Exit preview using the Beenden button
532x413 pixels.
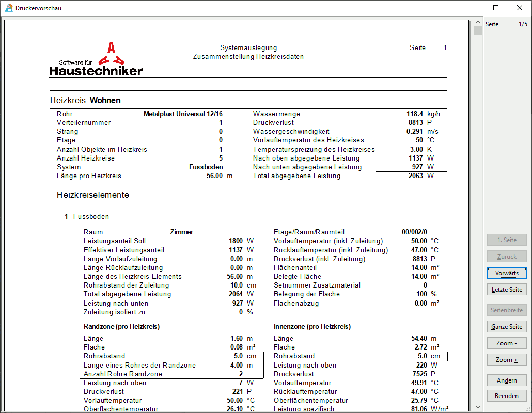coord(507,396)
